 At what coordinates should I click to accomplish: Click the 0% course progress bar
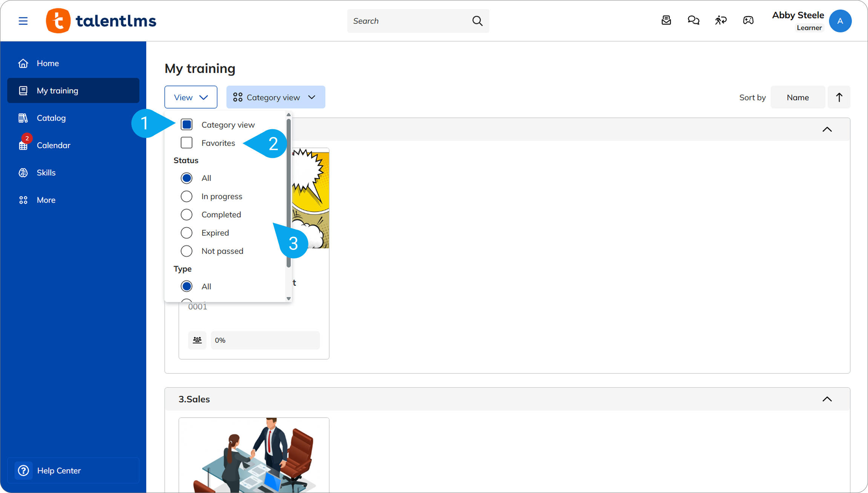point(265,340)
